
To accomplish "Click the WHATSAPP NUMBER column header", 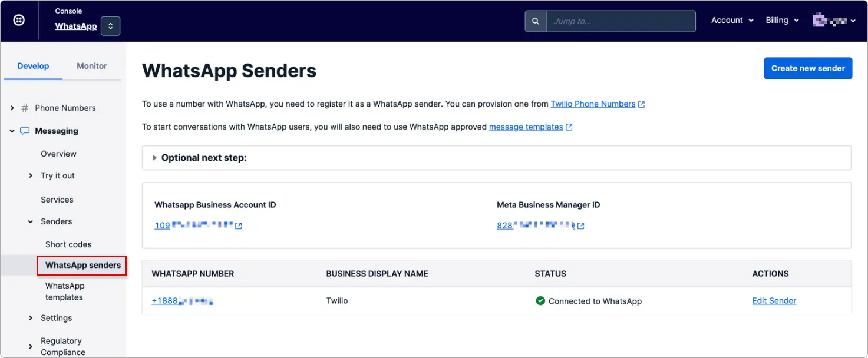I will (x=193, y=274).
